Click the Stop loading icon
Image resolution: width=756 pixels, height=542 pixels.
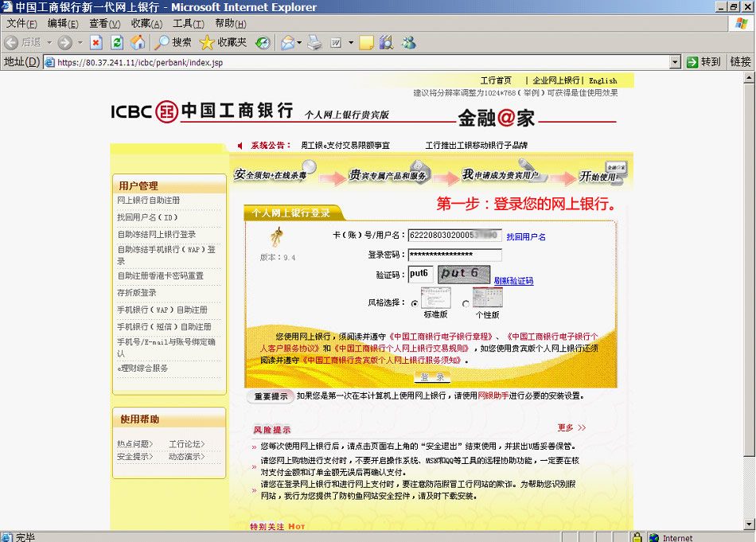tap(96, 43)
